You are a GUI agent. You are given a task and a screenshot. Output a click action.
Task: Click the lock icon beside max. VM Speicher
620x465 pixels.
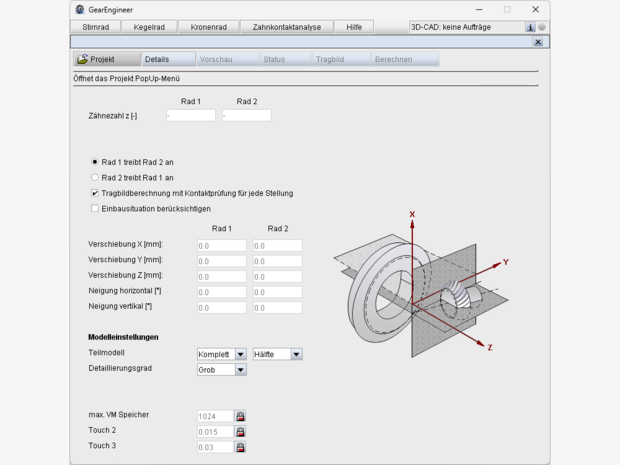[240, 415]
